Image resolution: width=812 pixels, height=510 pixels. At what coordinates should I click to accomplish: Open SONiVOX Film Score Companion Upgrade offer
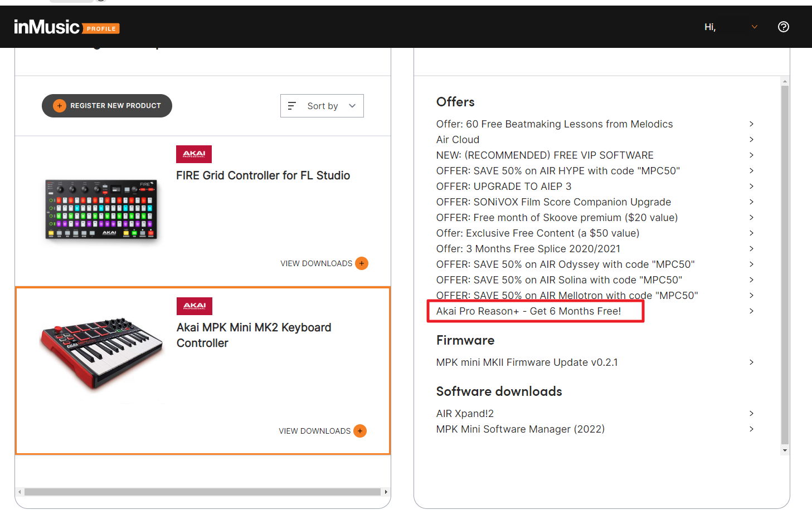coord(553,202)
